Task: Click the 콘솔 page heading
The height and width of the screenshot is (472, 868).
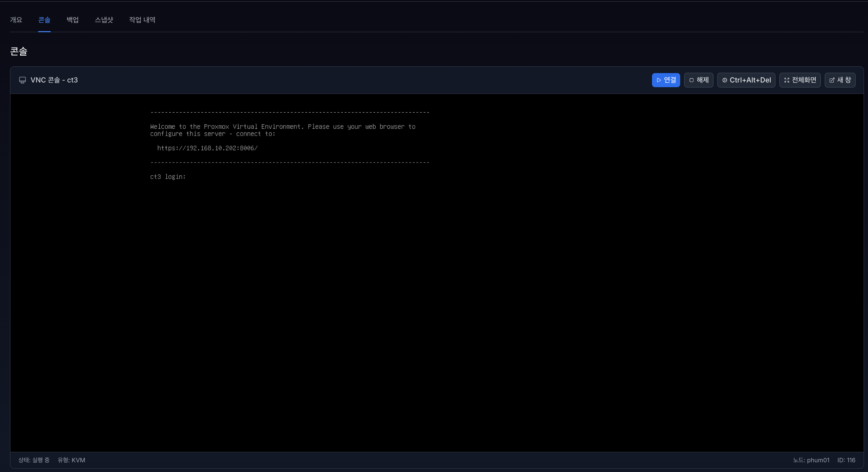Action: 18,51
